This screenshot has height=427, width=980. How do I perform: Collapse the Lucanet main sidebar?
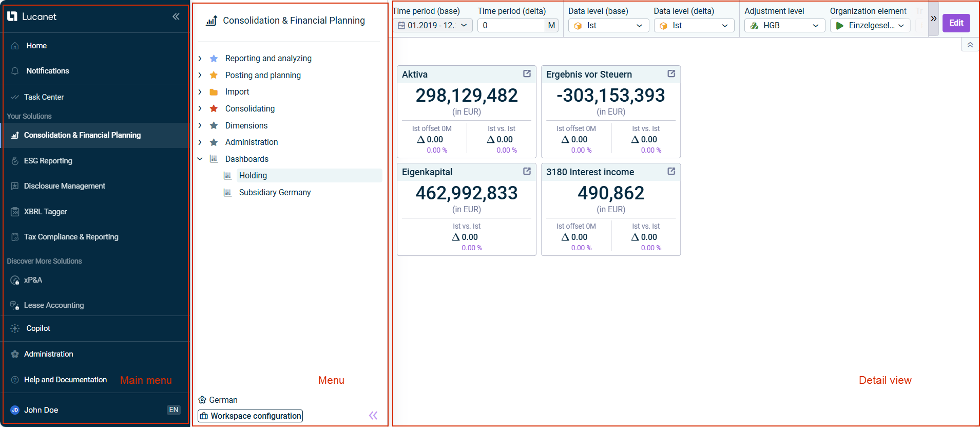176,16
